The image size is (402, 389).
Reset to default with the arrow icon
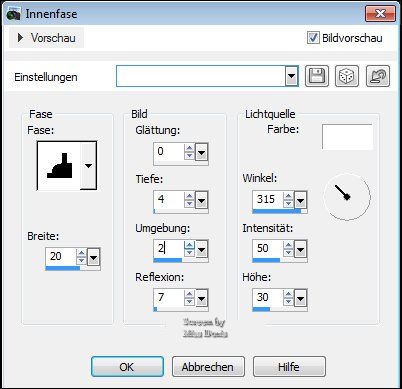(378, 76)
